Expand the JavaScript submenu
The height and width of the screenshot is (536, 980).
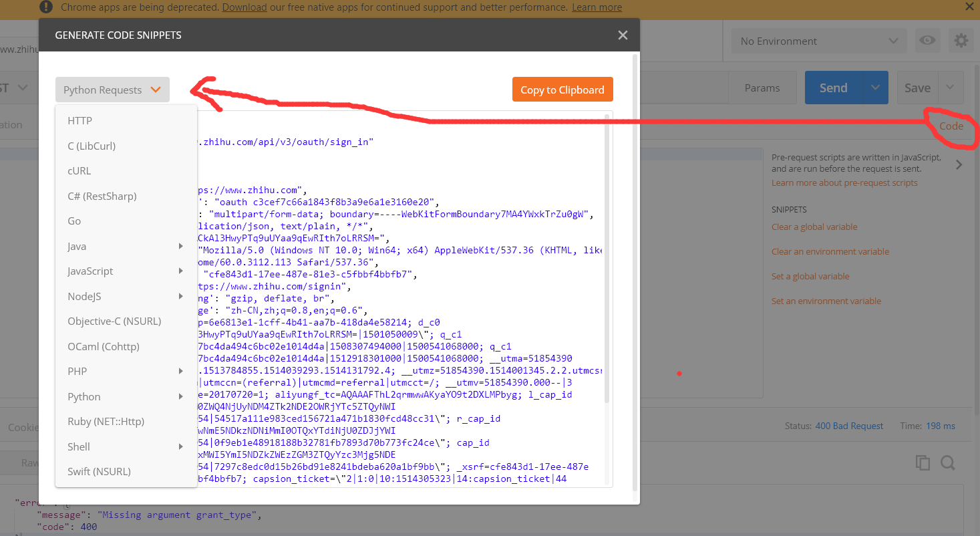point(181,271)
